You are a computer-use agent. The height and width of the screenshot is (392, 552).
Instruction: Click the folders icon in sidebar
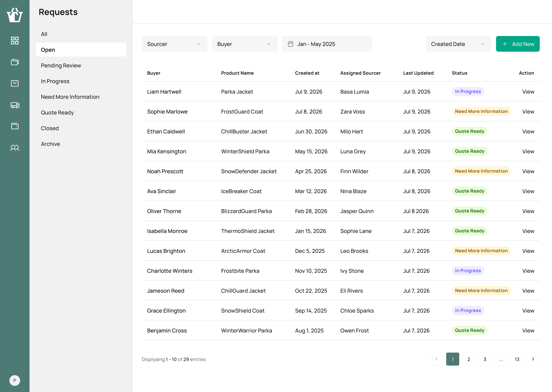coord(15,62)
